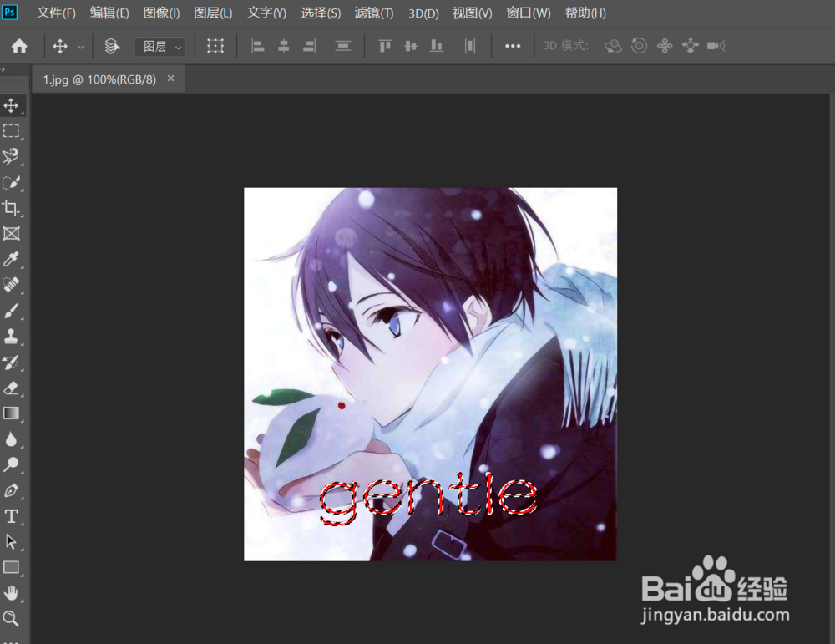Open the 图像(I) menu
Viewport: 835px width, 644px height.
click(x=161, y=13)
